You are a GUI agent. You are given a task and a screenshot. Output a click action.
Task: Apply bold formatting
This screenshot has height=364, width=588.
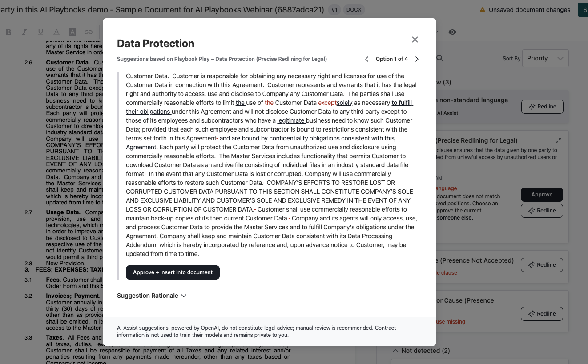tap(8, 32)
